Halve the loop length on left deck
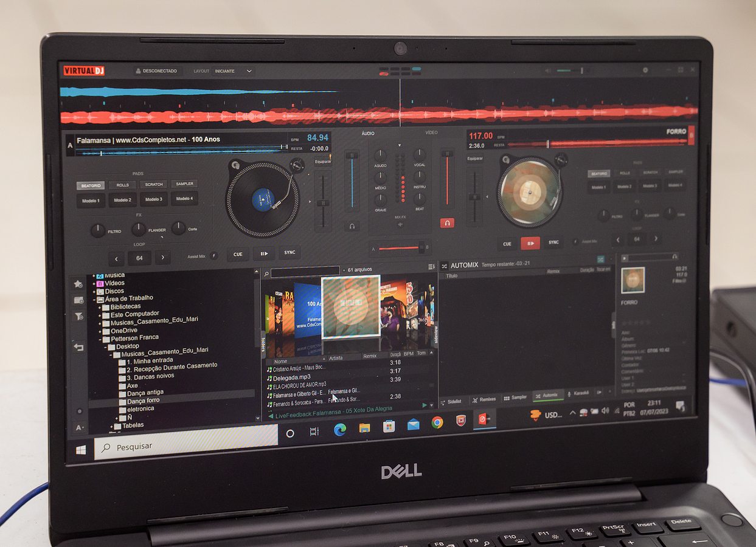756x547 pixels. pyautogui.click(x=117, y=259)
